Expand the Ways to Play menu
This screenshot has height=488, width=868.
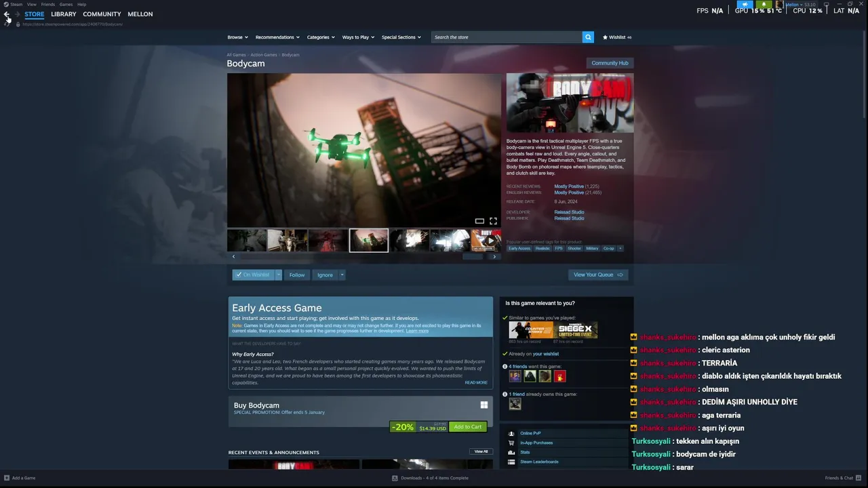[x=358, y=37]
